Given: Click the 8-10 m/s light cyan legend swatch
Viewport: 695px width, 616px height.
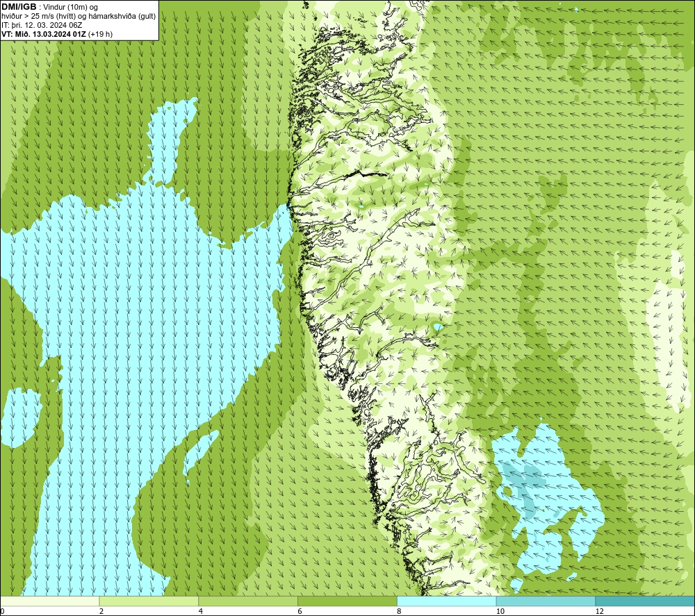Looking at the screenshot, I should (x=446, y=601).
